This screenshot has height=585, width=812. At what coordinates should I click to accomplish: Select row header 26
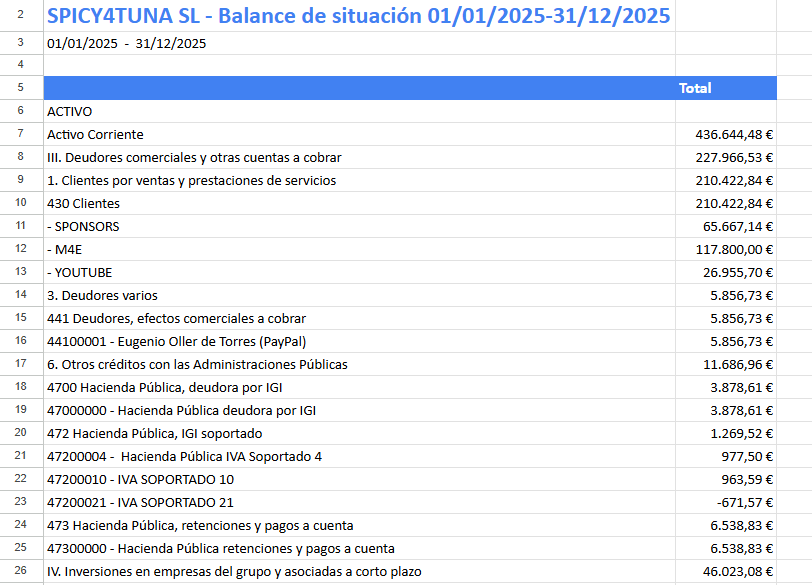(x=21, y=570)
